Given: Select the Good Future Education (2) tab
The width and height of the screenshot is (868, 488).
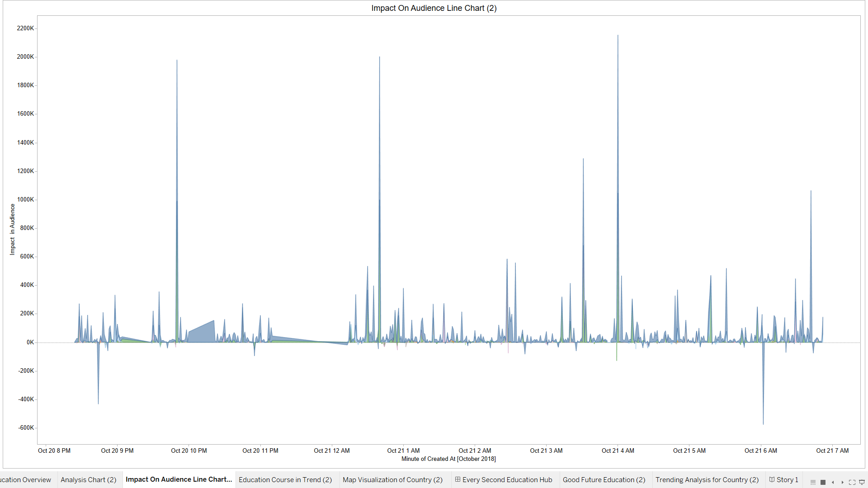Looking at the screenshot, I should coord(604,480).
